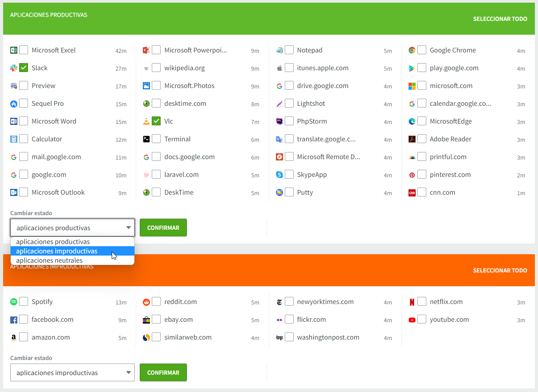The width and height of the screenshot is (538, 392).
Task: Click the youtube.com icon
Action: click(x=412, y=320)
